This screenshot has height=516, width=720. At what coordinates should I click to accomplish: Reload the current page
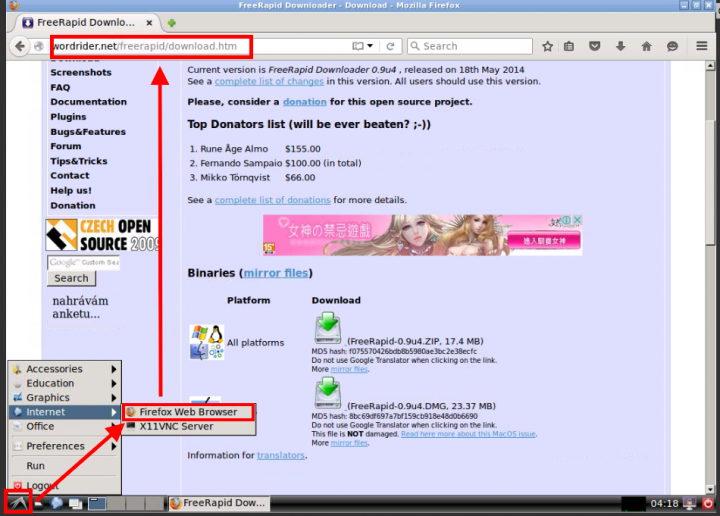(390, 46)
